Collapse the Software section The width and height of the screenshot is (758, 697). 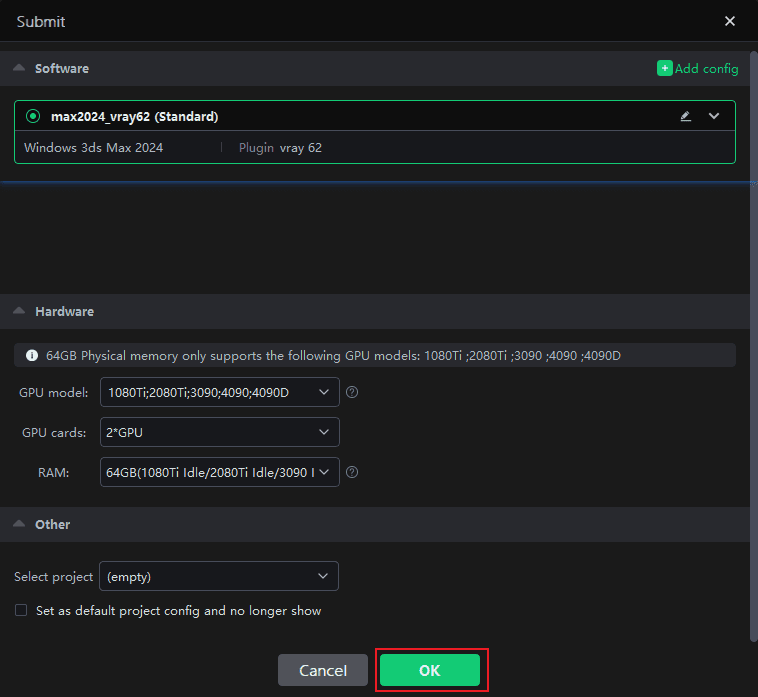20,68
